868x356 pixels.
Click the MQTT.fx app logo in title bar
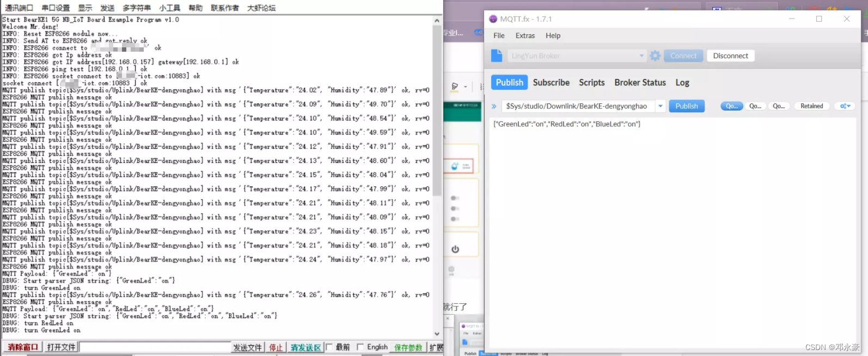point(493,19)
